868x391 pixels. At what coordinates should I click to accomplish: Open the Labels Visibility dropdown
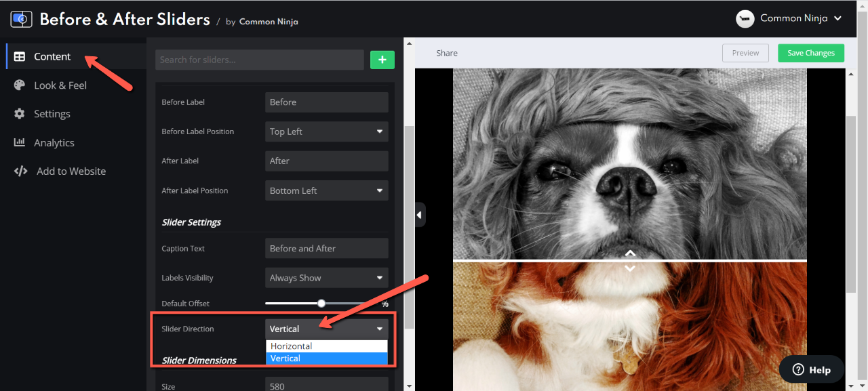(x=326, y=278)
